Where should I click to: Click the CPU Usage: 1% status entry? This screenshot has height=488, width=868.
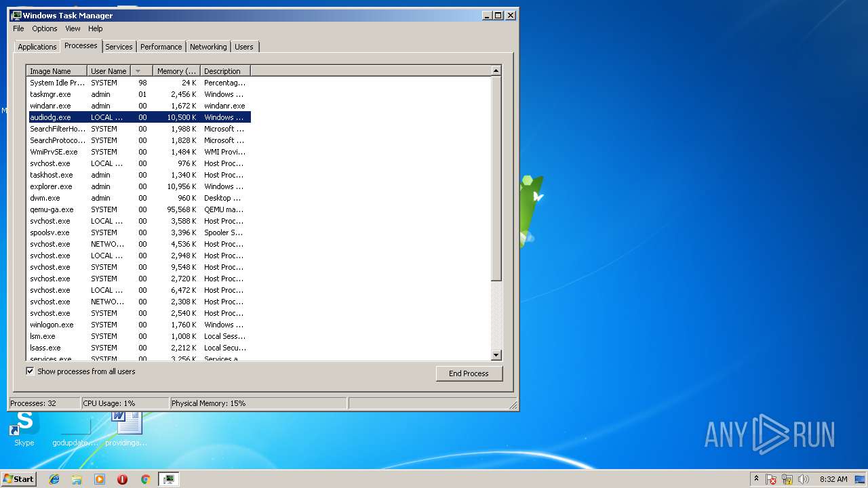point(125,403)
